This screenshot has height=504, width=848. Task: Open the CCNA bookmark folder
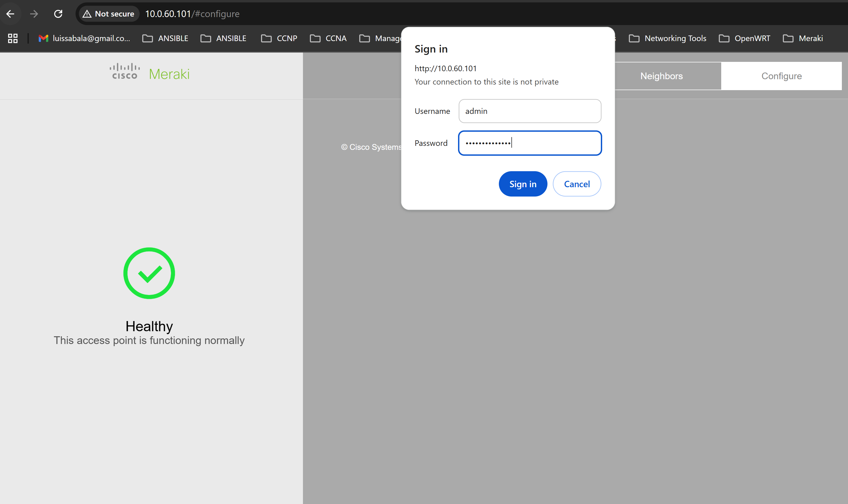(x=328, y=38)
